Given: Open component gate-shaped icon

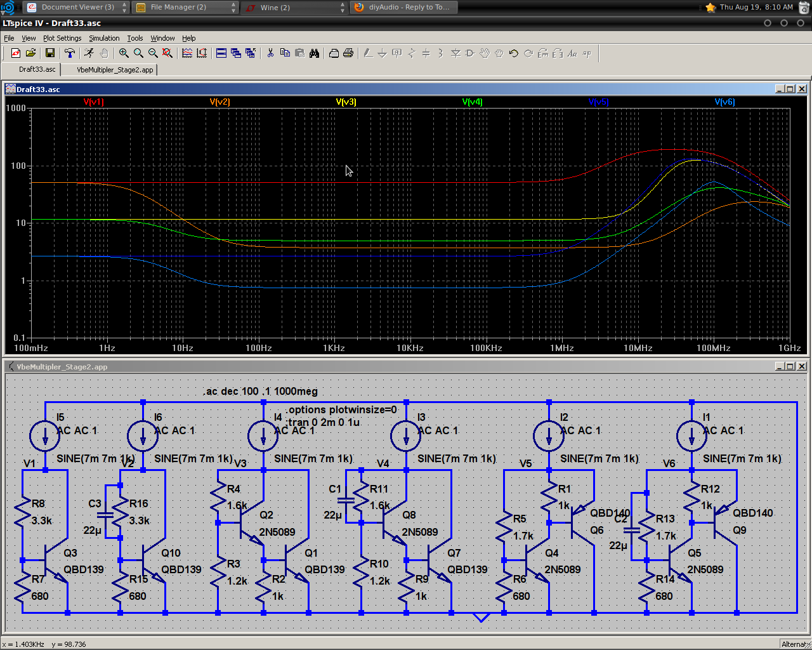Looking at the screenshot, I should coord(470,53).
